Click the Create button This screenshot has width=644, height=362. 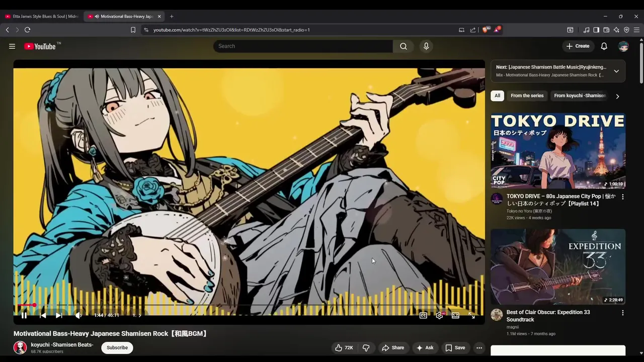(x=578, y=46)
